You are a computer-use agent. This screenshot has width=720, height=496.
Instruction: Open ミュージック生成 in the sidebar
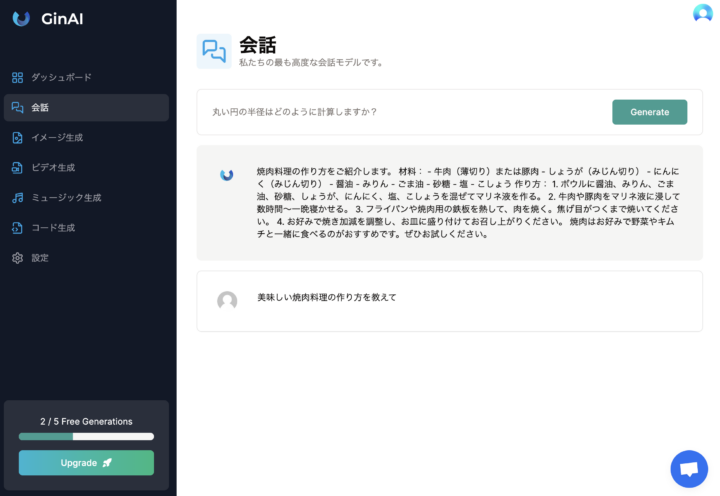coord(86,198)
